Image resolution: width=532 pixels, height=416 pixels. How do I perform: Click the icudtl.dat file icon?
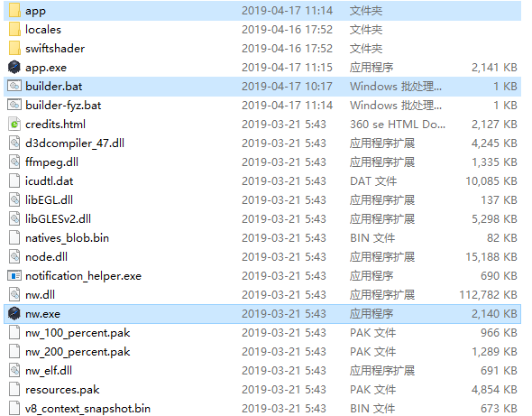(x=14, y=180)
